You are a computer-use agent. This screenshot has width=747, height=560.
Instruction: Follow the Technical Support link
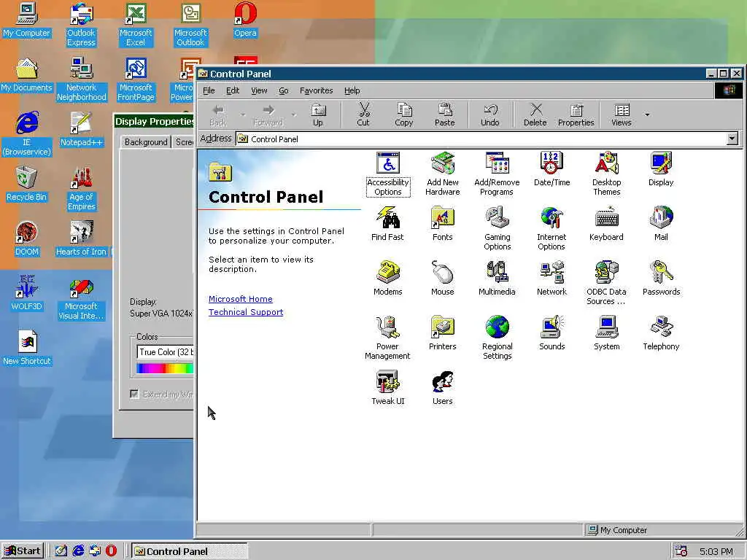pyautogui.click(x=246, y=312)
